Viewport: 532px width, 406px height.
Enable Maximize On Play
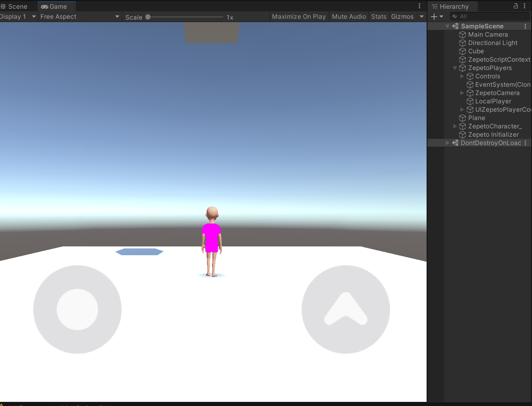pos(299,17)
